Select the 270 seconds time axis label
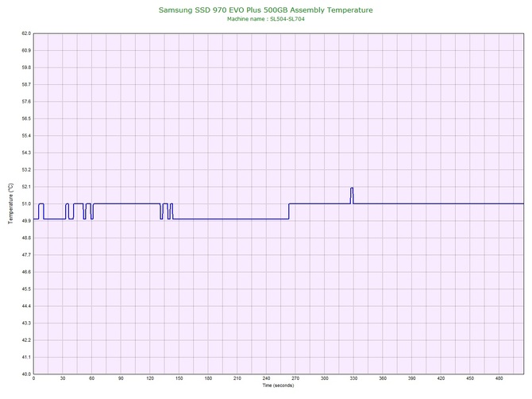Image resolution: width=532 pixels, height=399 pixels. click(x=295, y=378)
